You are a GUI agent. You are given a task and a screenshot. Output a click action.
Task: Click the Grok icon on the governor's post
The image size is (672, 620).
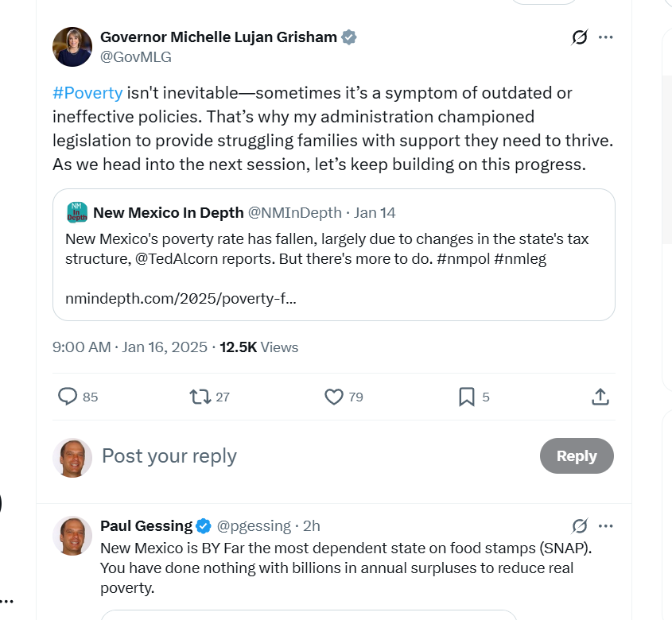(580, 37)
